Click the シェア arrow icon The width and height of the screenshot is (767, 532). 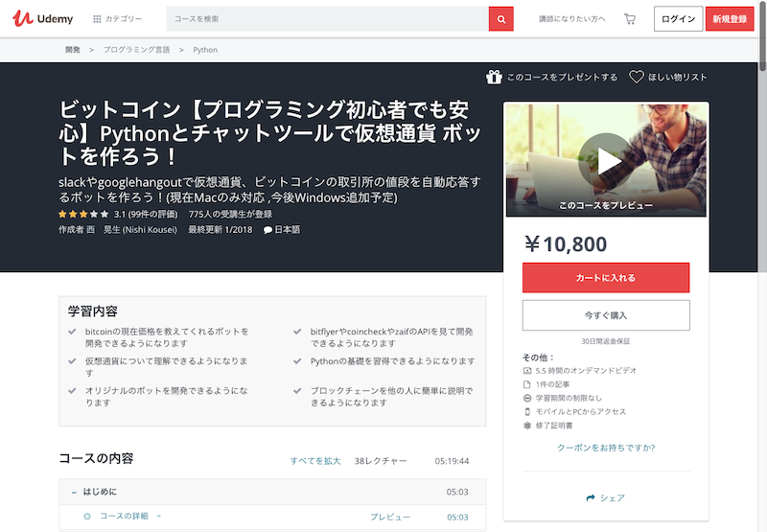tap(591, 497)
